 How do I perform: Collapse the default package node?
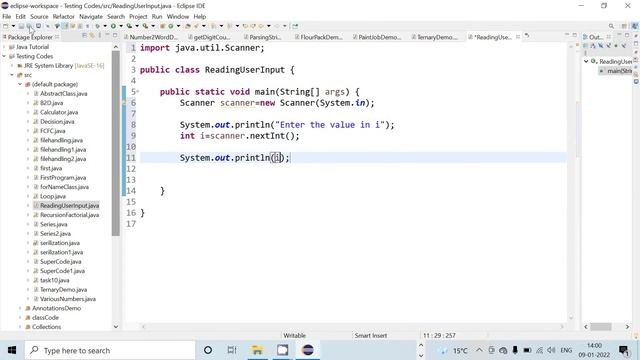[20, 84]
